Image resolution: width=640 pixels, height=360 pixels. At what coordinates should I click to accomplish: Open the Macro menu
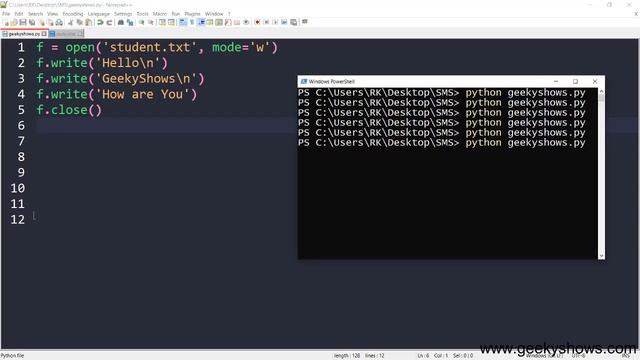(160, 14)
